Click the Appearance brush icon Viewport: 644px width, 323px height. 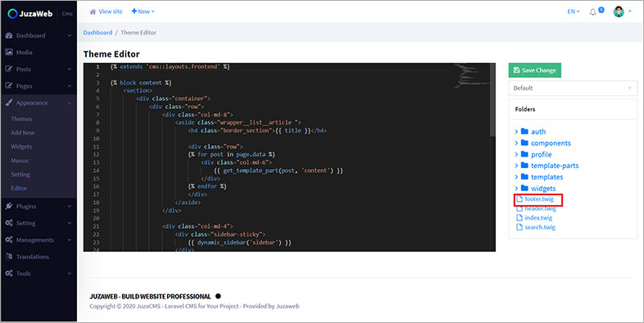(x=9, y=102)
